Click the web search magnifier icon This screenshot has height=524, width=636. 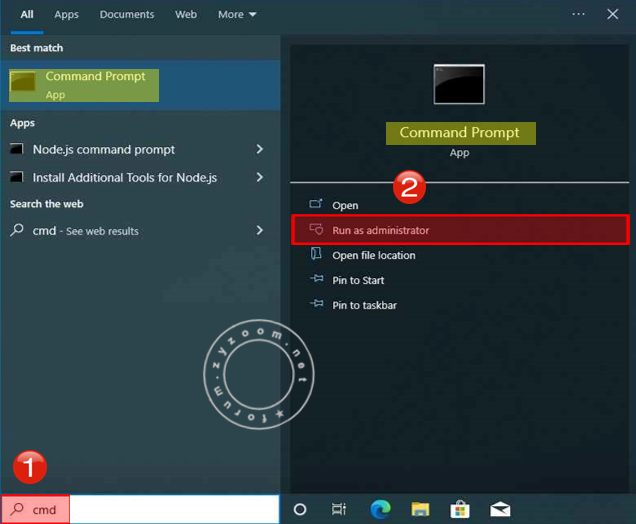pos(17,230)
